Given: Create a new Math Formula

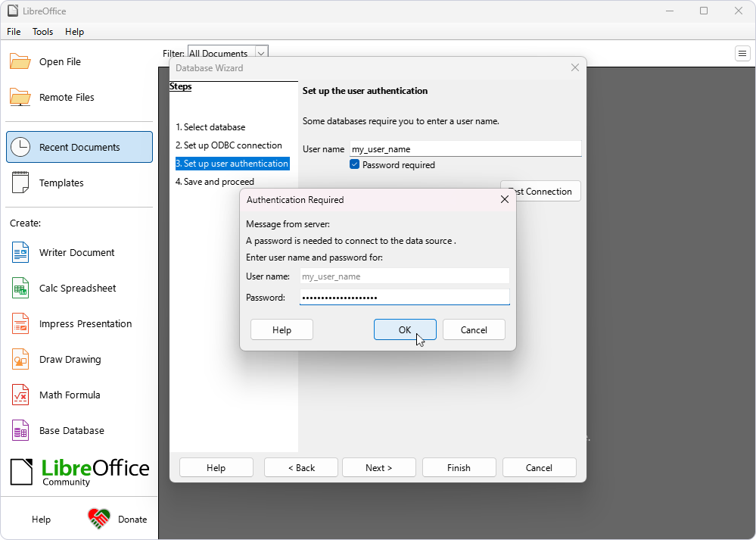Looking at the screenshot, I should pos(69,395).
